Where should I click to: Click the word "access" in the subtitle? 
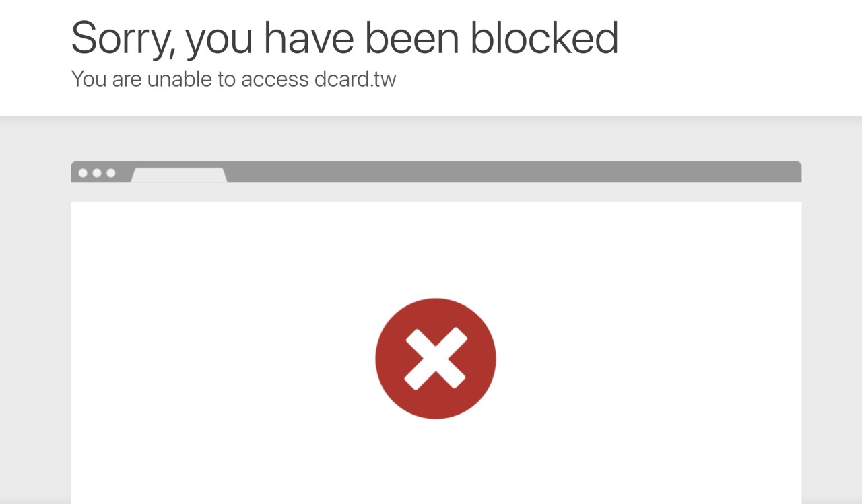coord(275,79)
